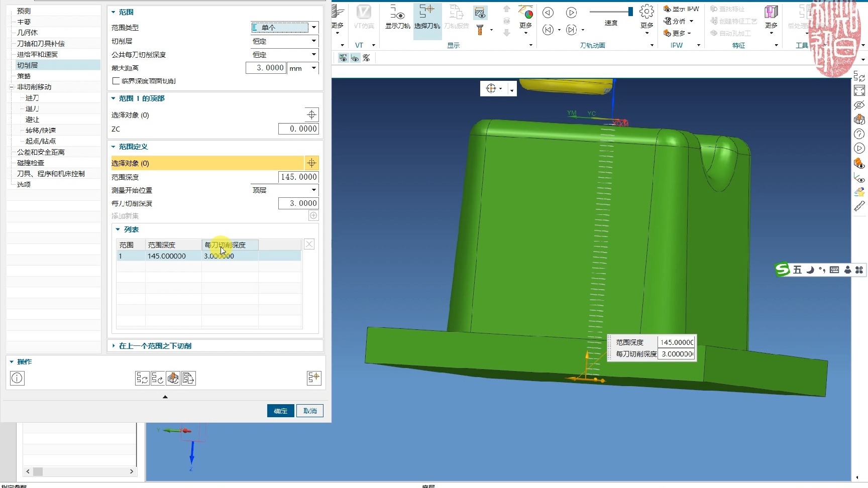Viewport: 868px width, 488px height.
Task: Click the snap point icon in the viewport toolbar
Action: point(491,89)
